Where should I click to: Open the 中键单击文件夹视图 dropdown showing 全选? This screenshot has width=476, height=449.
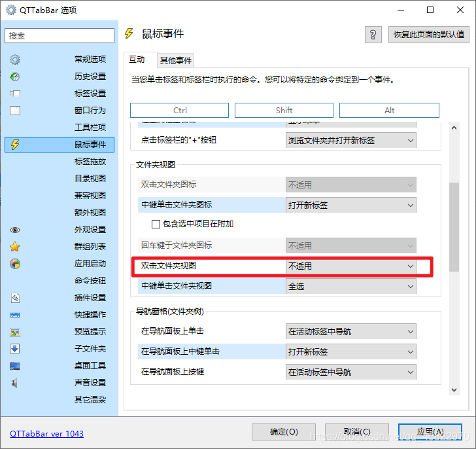(x=351, y=287)
